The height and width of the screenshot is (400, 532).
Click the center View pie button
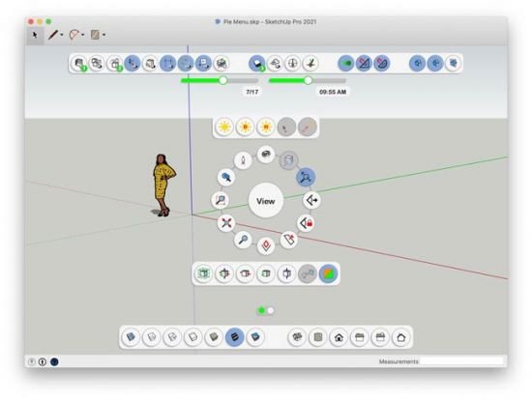pos(266,201)
